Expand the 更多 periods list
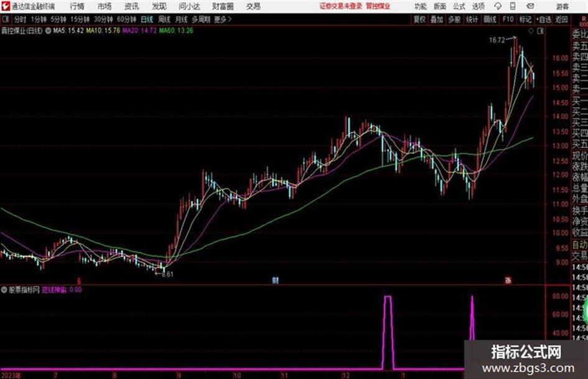 (x=223, y=19)
